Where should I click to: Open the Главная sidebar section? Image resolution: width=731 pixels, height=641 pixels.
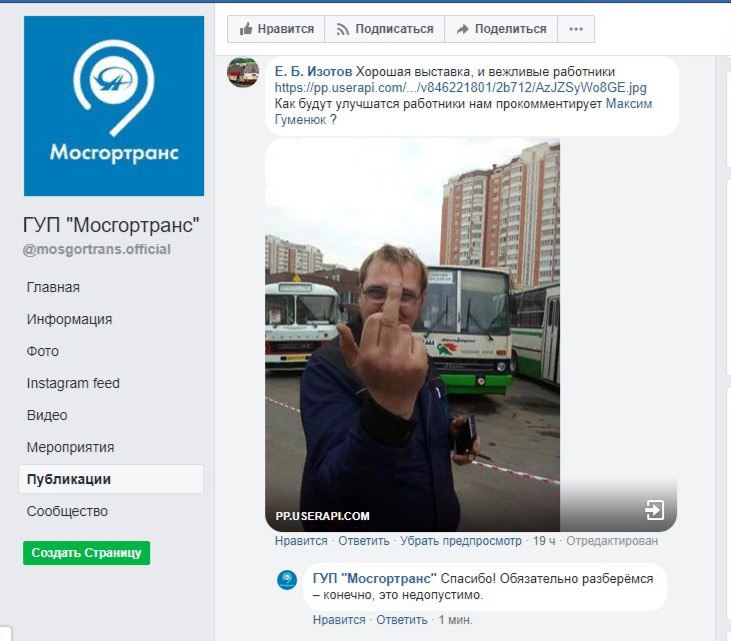tap(53, 287)
